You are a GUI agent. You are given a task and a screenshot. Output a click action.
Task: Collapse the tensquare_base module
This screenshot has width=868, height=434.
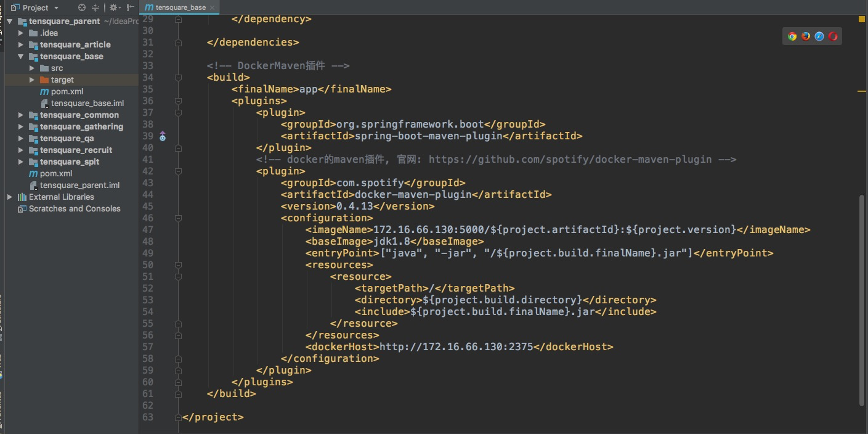coord(21,57)
